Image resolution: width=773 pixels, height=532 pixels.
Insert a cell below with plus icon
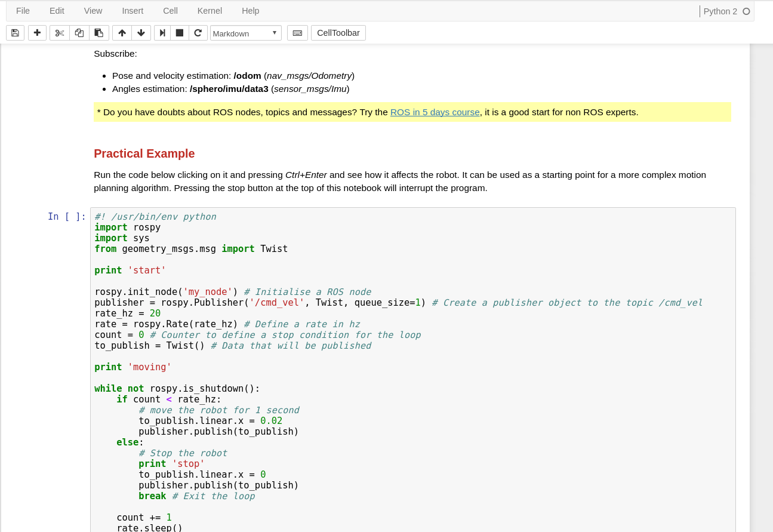pos(37,33)
